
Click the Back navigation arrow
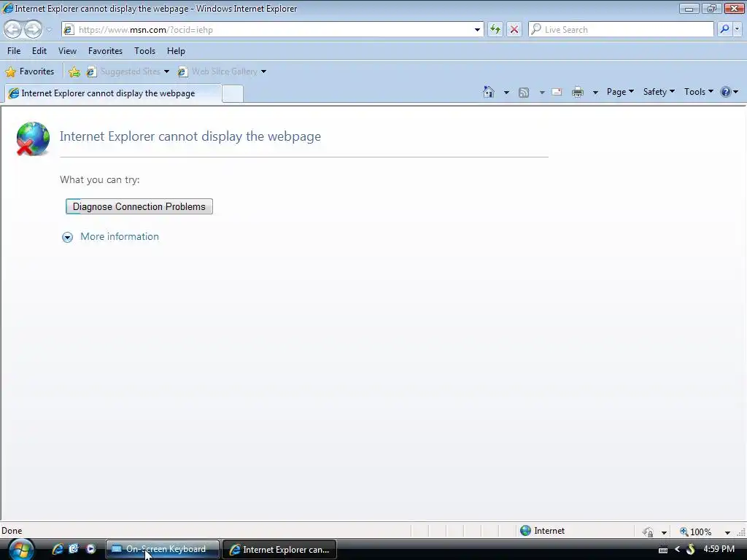pyautogui.click(x=13, y=29)
